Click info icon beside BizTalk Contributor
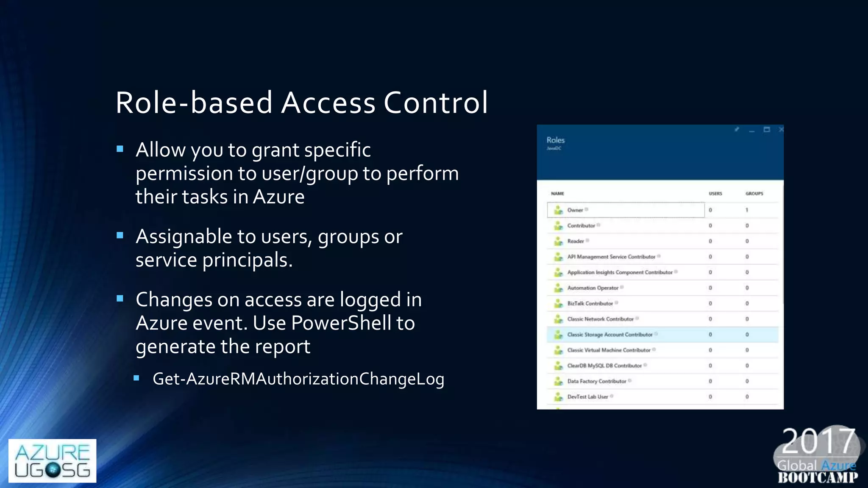The image size is (868, 488). point(616,303)
